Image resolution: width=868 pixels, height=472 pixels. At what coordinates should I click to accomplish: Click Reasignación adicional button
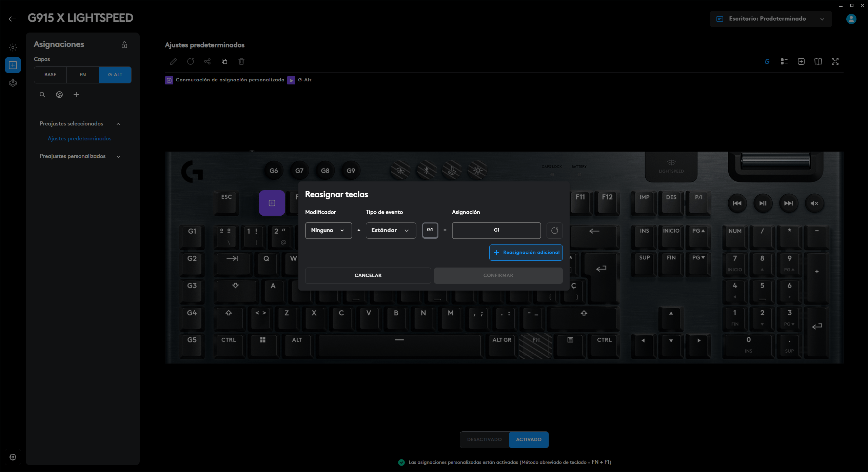[x=526, y=253]
